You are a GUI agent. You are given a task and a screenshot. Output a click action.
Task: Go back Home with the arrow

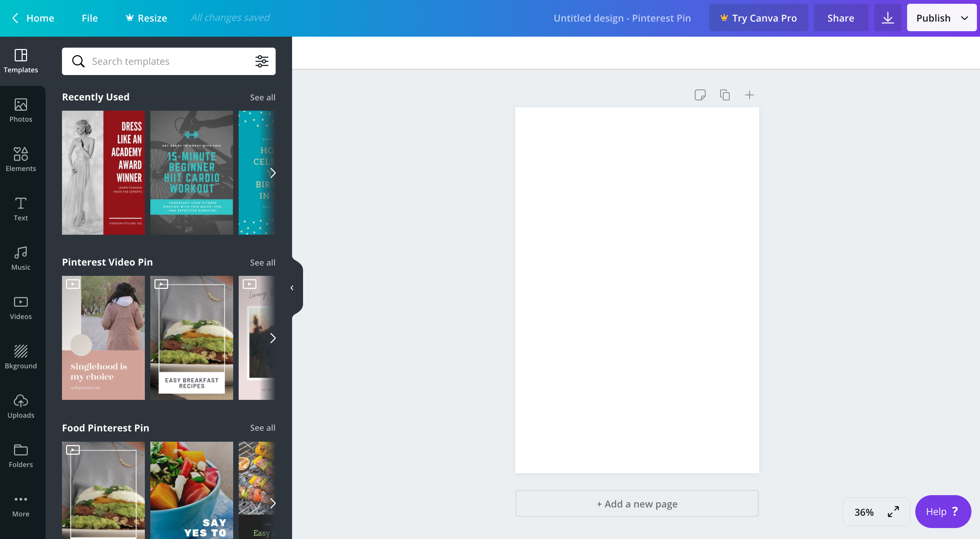click(x=33, y=18)
